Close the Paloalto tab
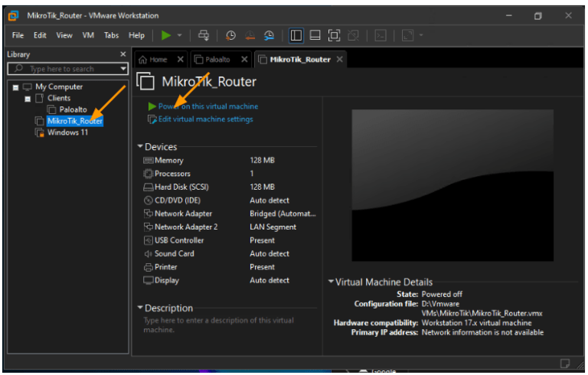588x375 pixels. point(244,59)
